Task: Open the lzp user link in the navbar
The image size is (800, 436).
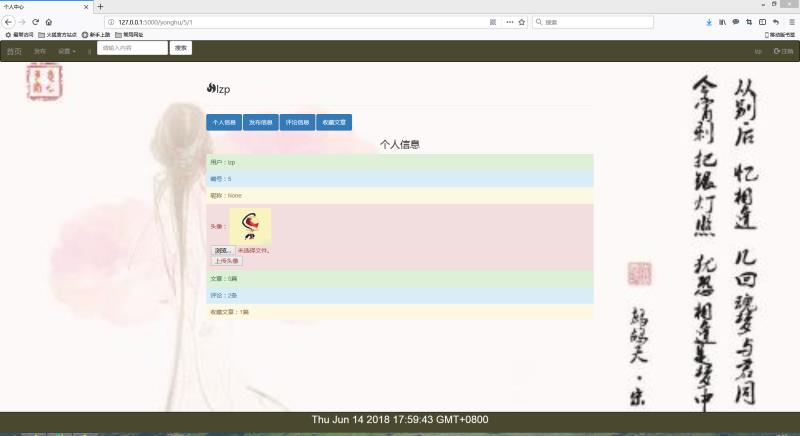Action: pyautogui.click(x=758, y=52)
